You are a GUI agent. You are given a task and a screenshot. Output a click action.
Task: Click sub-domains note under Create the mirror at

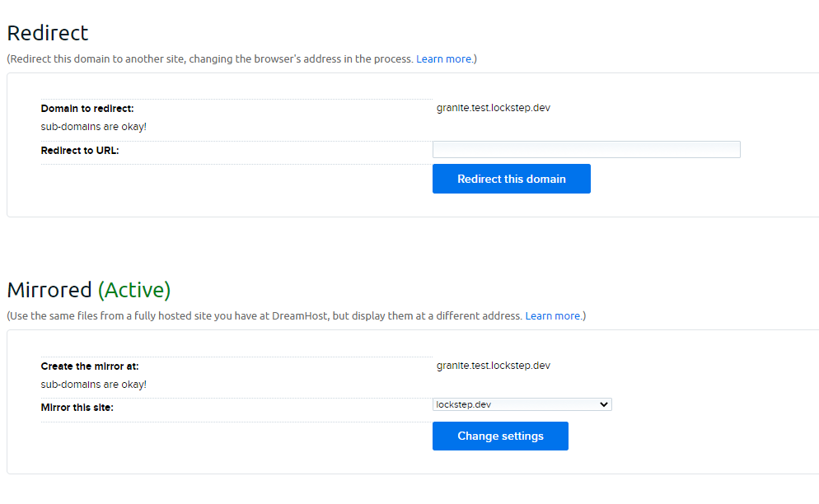(94, 385)
